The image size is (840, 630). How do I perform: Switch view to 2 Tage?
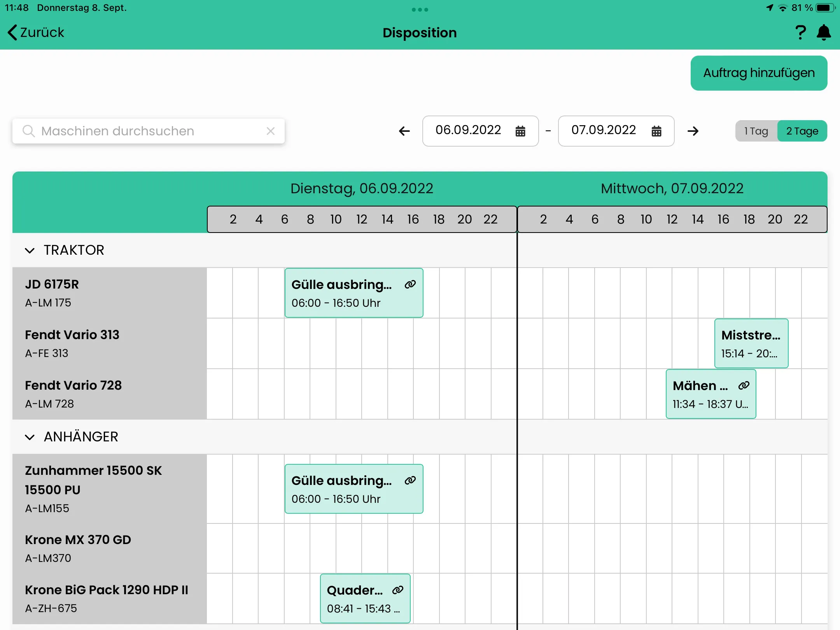[x=802, y=131]
